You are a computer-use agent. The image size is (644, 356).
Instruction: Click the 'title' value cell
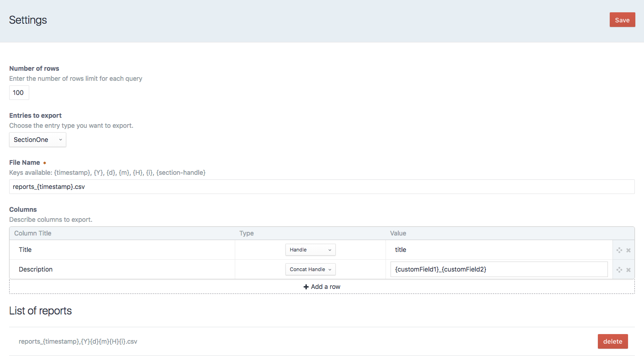click(x=499, y=250)
